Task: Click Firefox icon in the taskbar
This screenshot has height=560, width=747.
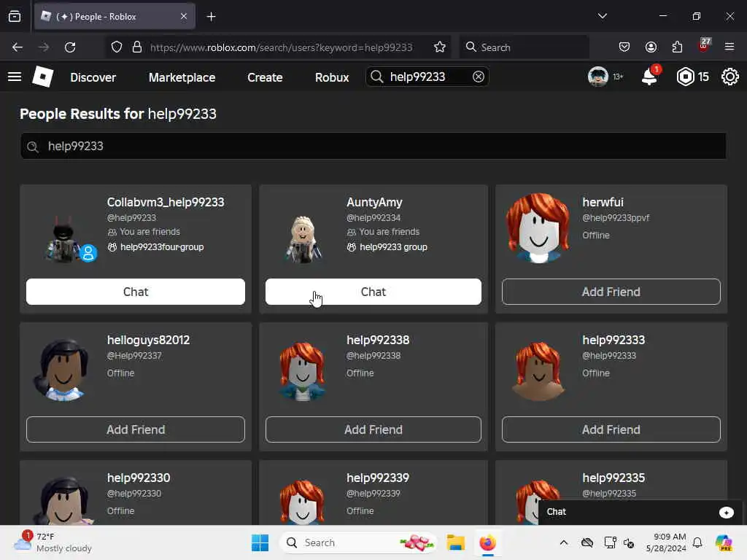Action: [x=487, y=542]
